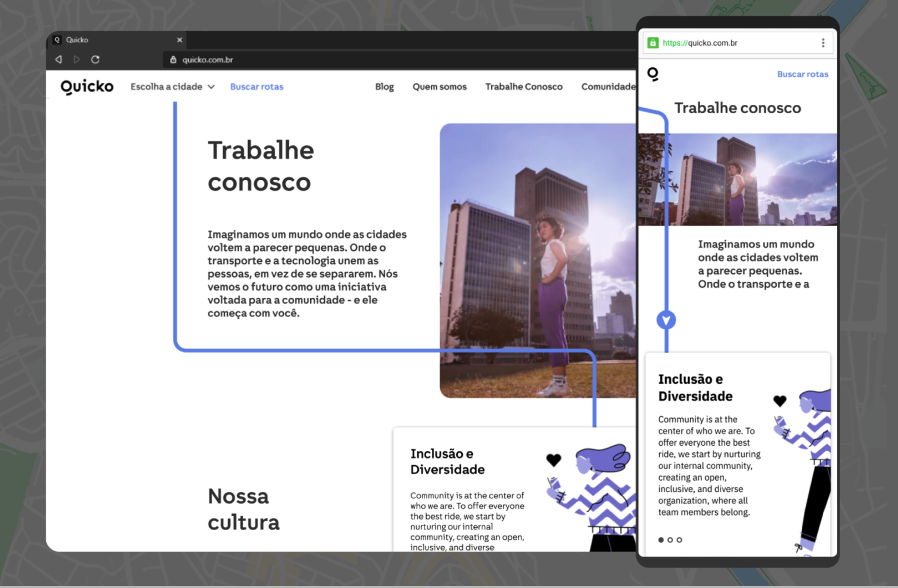Open Quem somos in the navigation
The width and height of the screenshot is (898, 588).
pyautogui.click(x=439, y=87)
